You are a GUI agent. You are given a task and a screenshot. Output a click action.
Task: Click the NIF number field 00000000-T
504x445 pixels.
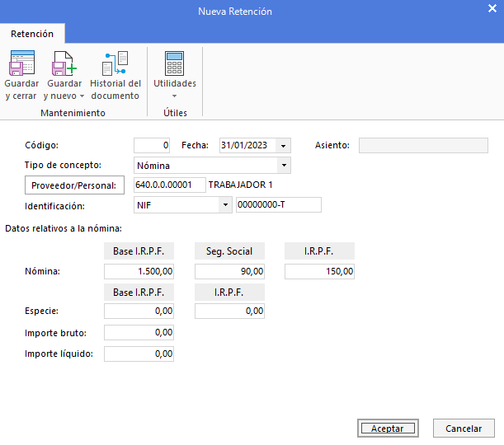(x=279, y=205)
